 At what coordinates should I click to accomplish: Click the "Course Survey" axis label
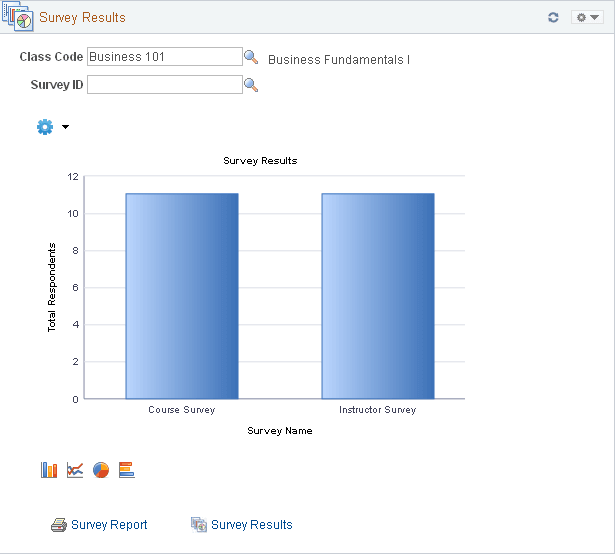pos(182,410)
